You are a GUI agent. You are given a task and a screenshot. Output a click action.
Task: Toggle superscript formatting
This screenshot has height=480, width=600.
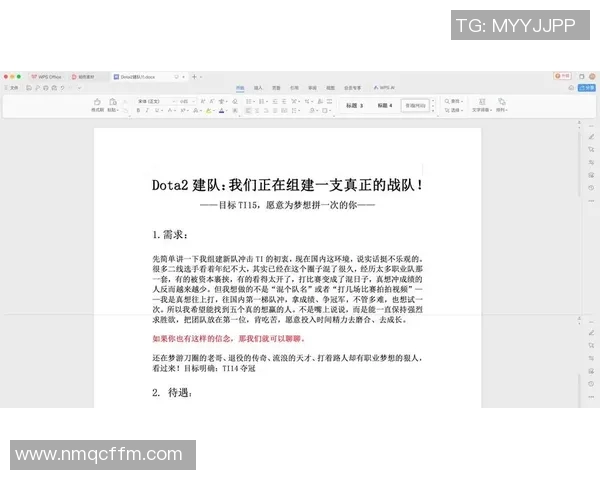(183, 110)
